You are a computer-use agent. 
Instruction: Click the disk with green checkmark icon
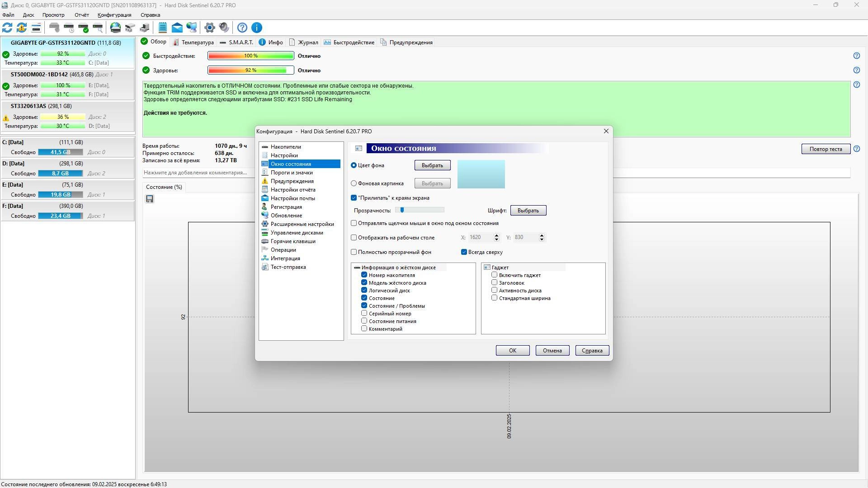click(x=84, y=28)
